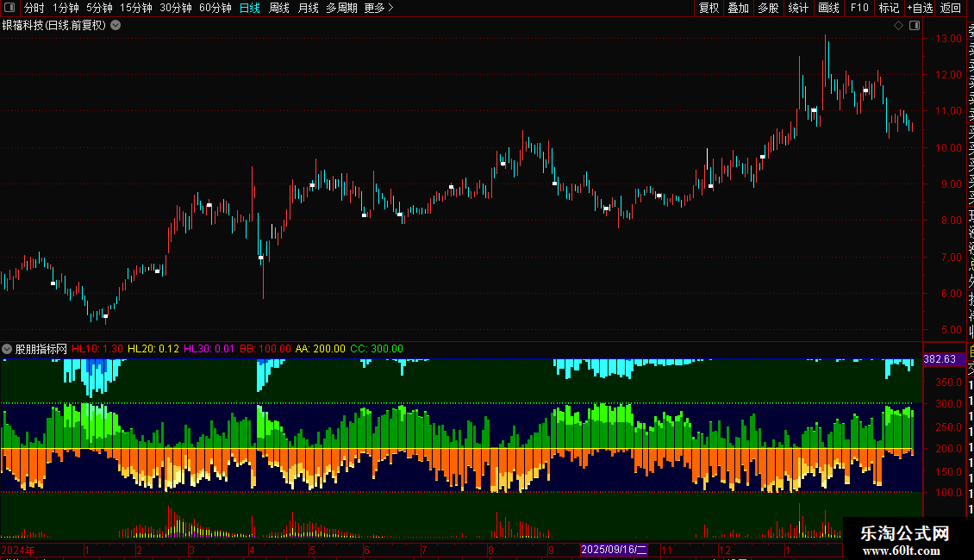Select the 60分钟 period
Viewport: 974px width, 560px height.
pos(215,8)
